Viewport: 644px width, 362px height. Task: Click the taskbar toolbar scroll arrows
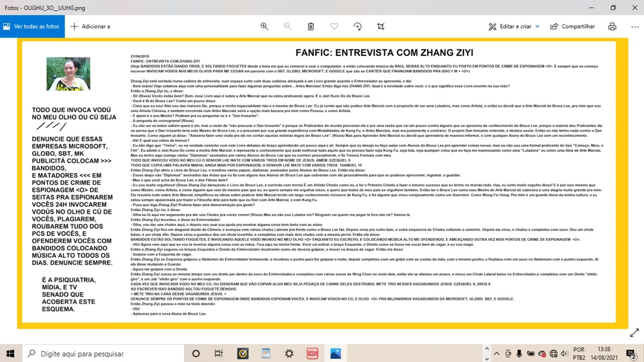(x=486, y=353)
